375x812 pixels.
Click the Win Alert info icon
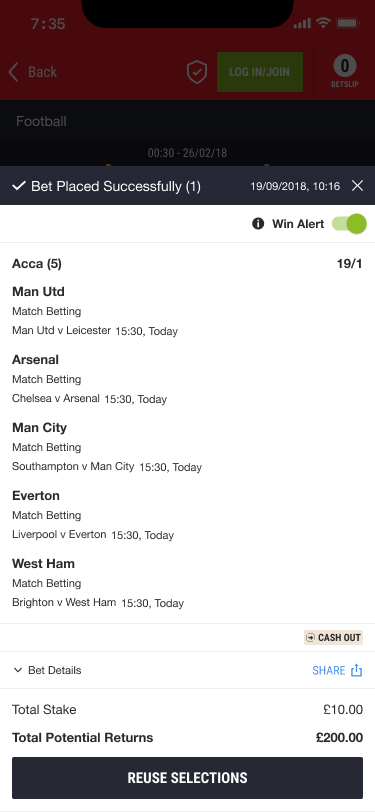tap(258, 224)
